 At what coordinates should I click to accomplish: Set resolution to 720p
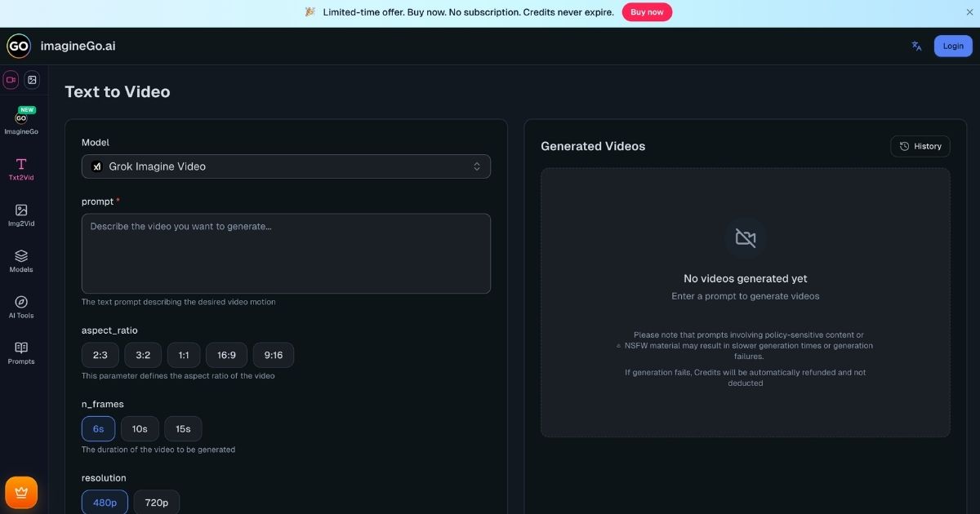(157, 502)
